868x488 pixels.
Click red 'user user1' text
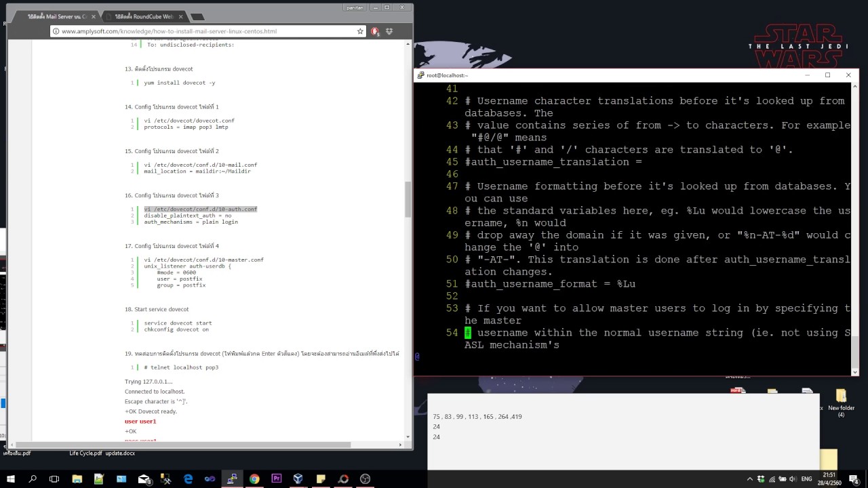[140, 422]
